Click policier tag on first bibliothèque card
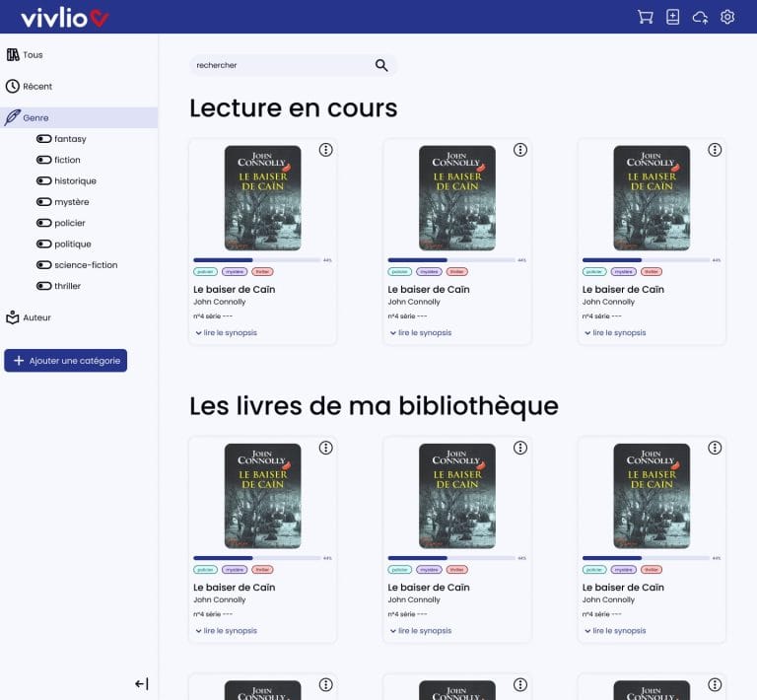 205,570
